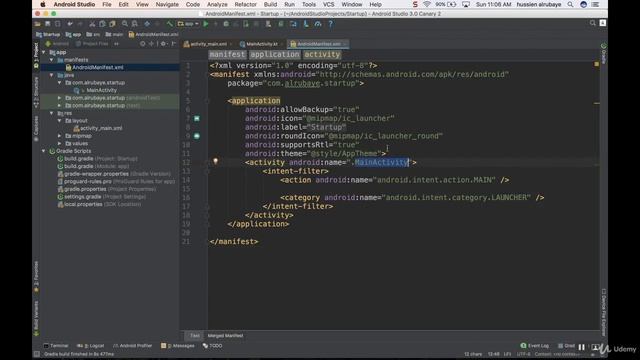The image size is (640, 360).
Task: Switch to activity_main.xml editor tab
Action: 208,44
